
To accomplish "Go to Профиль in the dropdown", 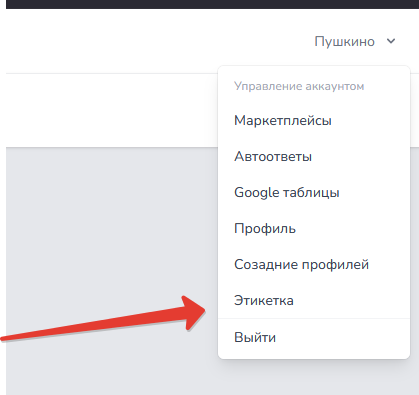I will pos(314,229).
